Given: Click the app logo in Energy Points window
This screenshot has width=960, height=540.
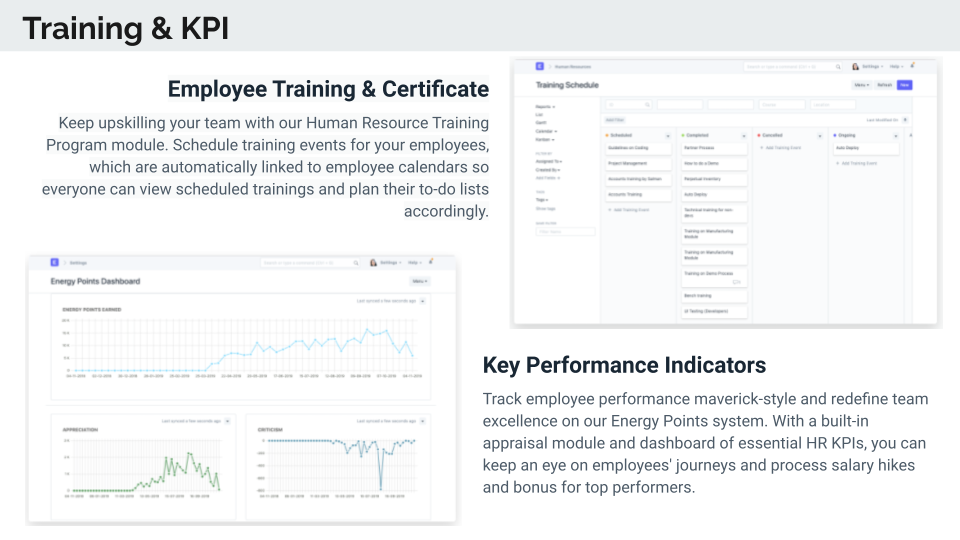Looking at the screenshot, I should pos(55,262).
